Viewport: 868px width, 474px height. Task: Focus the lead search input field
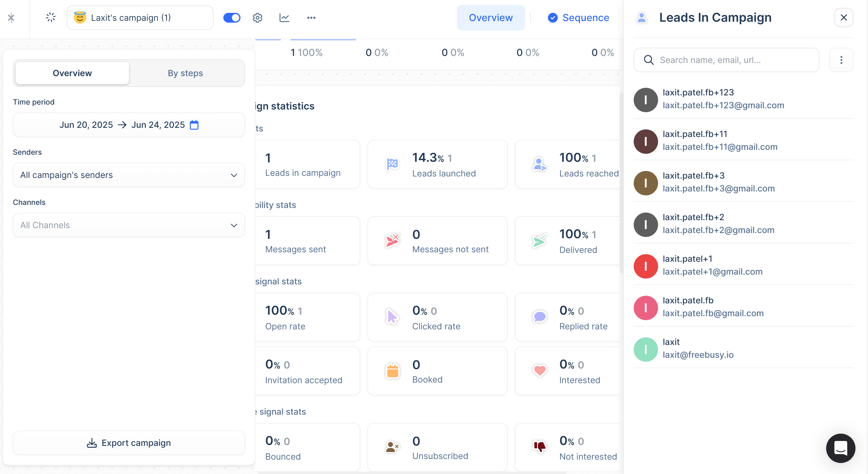click(726, 60)
